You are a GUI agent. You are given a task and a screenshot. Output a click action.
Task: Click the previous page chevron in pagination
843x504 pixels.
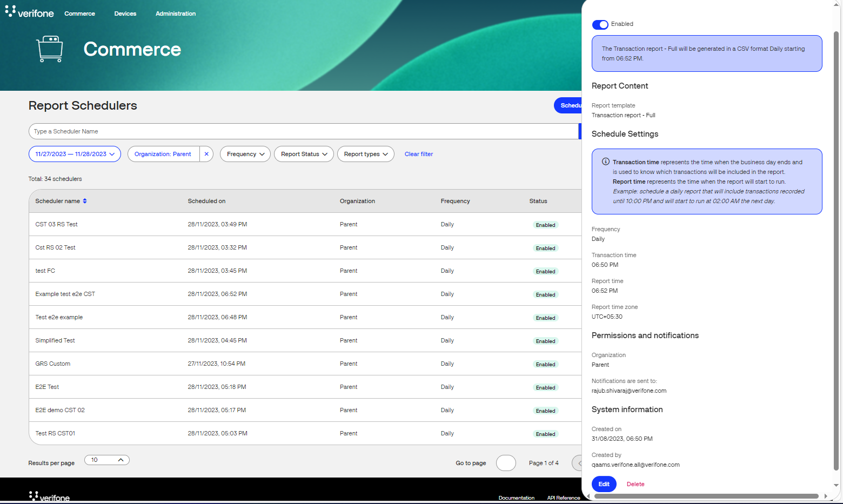click(579, 463)
